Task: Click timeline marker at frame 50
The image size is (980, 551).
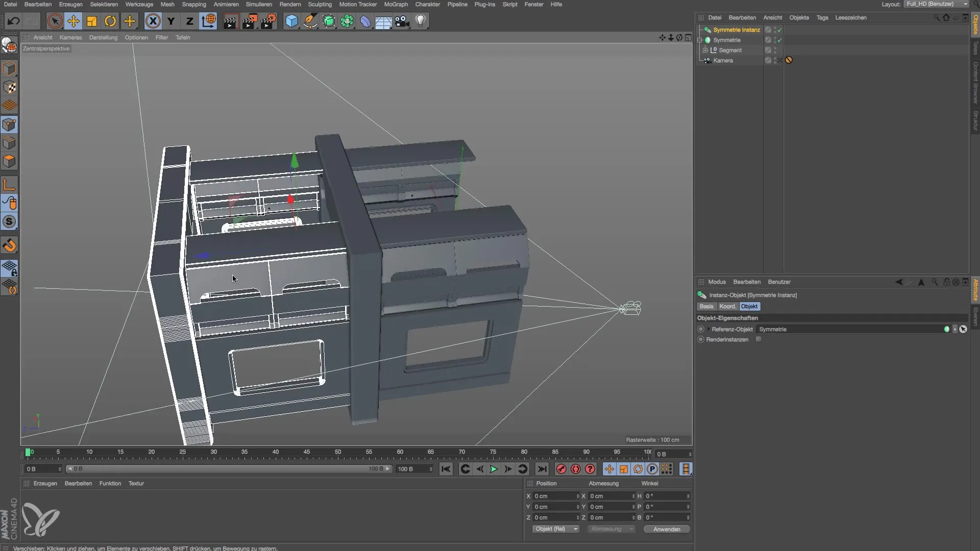Action: 337,452
